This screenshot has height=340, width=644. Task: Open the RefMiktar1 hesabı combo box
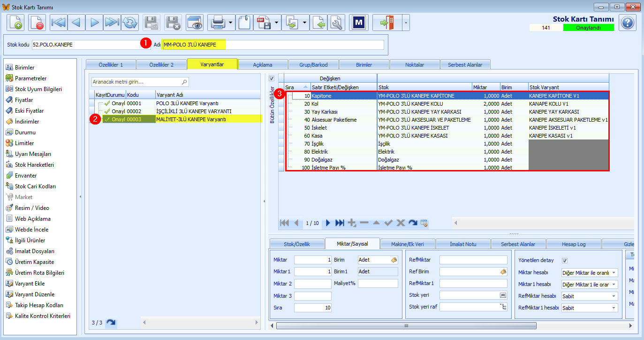point(590,308)
